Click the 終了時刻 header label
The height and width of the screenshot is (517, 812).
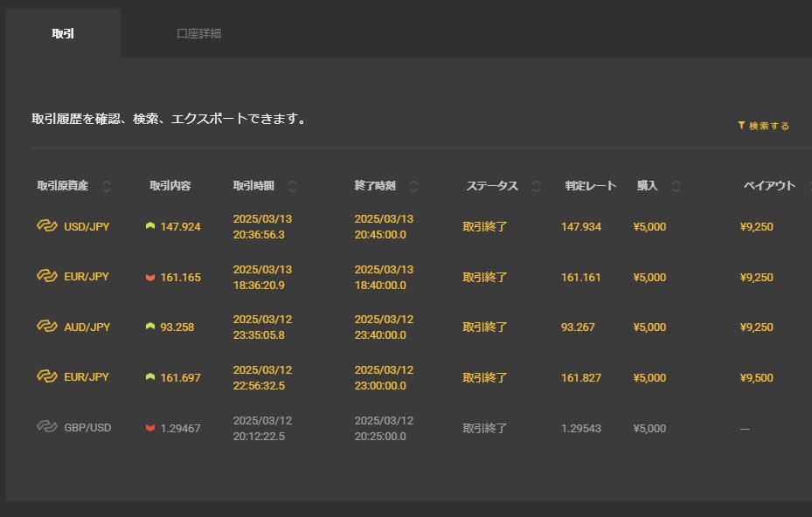point(375,186)
